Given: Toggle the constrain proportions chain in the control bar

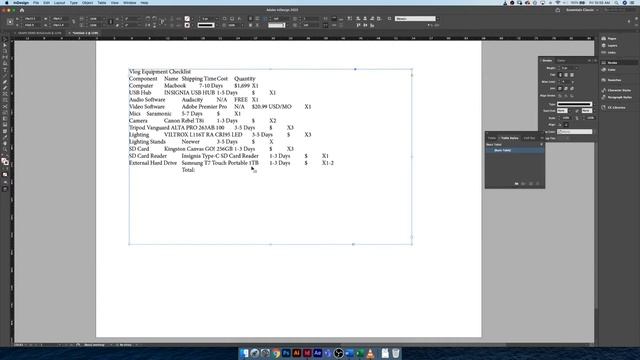Looking at the screenshot, I should coord(73,22).
